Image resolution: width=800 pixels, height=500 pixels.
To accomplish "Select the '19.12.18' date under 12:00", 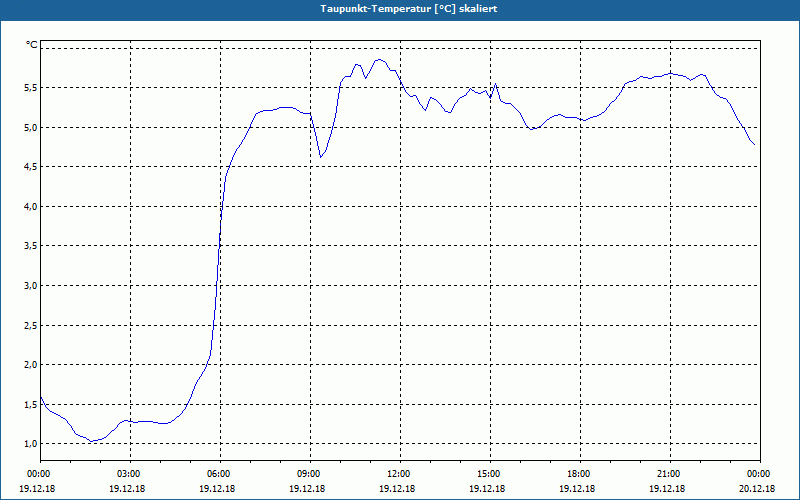I will (x=397, y=488).
